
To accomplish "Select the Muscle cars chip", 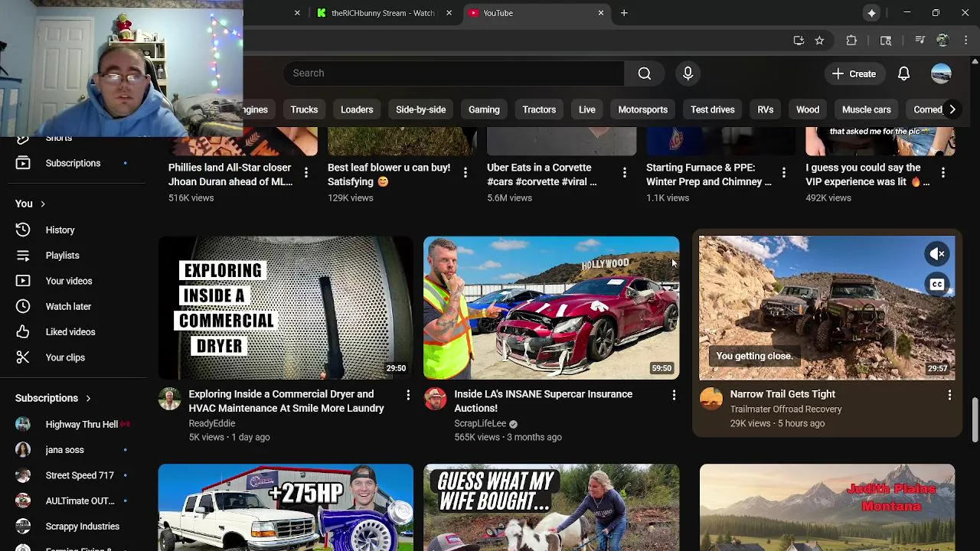I will [x=867, y=109].
